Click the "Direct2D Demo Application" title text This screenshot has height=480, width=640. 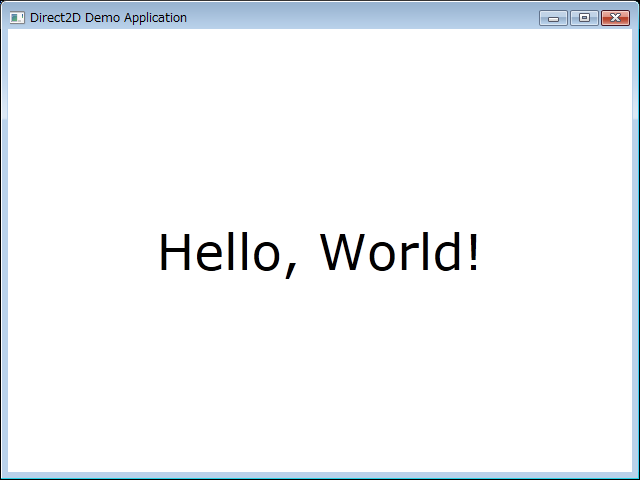click(108, 17)
